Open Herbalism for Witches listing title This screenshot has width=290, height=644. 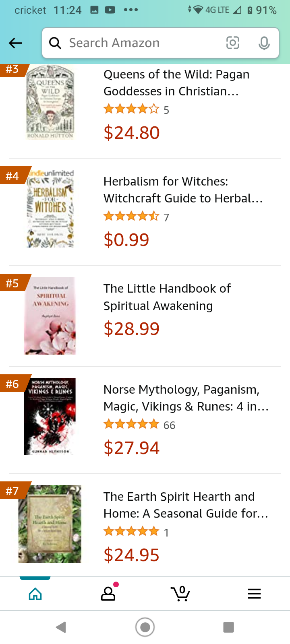[183, 190]
